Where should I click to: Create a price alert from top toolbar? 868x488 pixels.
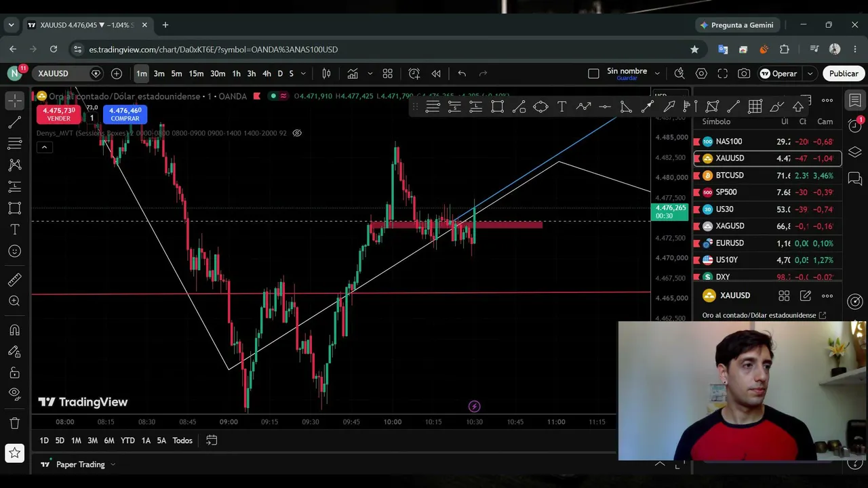(x=414, y=73)
